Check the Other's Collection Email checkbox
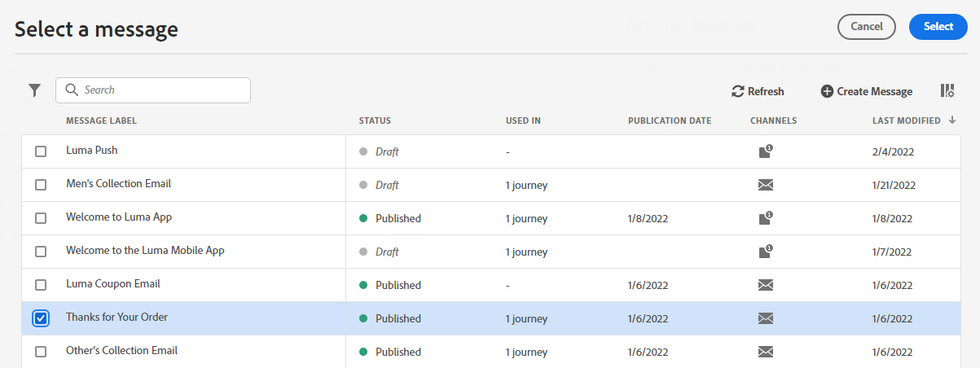The height and width of the screenshot is (368, 980). pos(41,352)
